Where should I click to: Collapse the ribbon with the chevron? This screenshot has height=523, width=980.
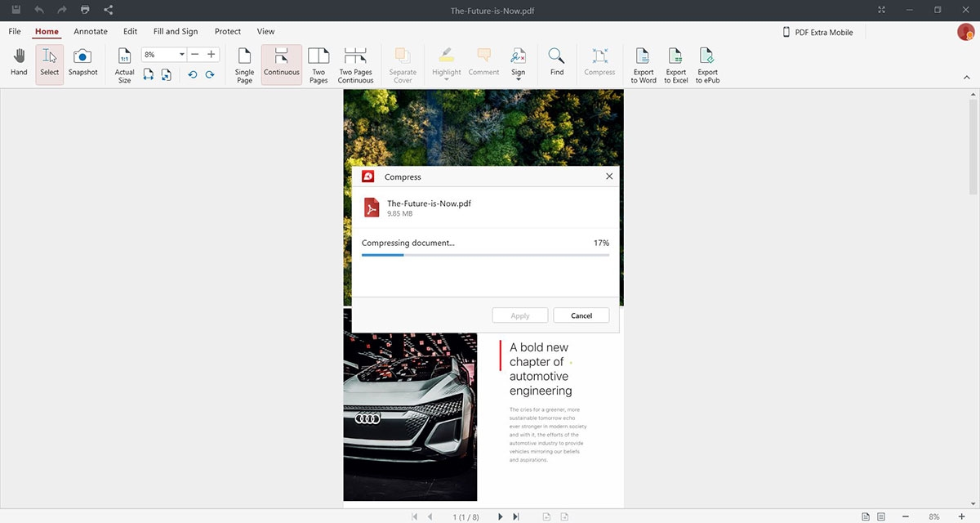click(x=967, y=78)
